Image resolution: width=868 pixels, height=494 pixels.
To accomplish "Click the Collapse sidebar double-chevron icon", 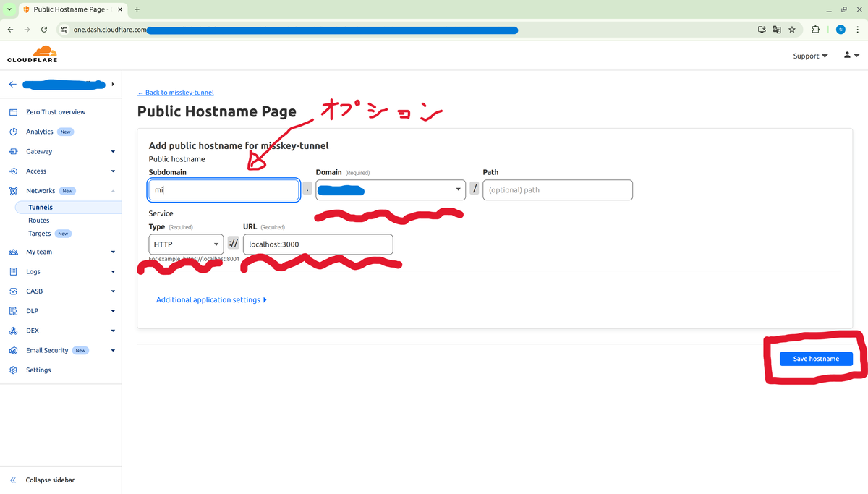I will (12, 480).
